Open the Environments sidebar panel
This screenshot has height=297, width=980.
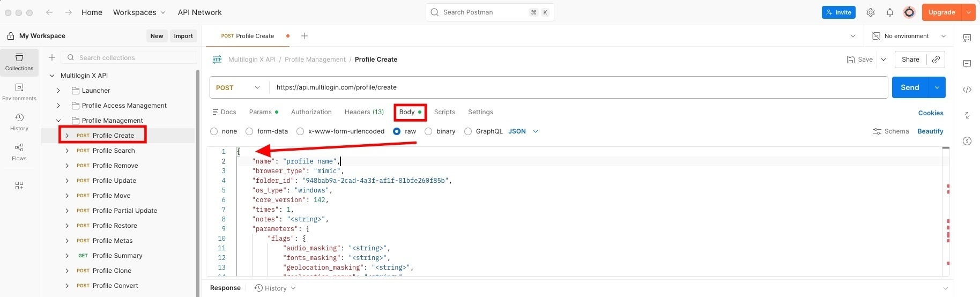point(19,92)
